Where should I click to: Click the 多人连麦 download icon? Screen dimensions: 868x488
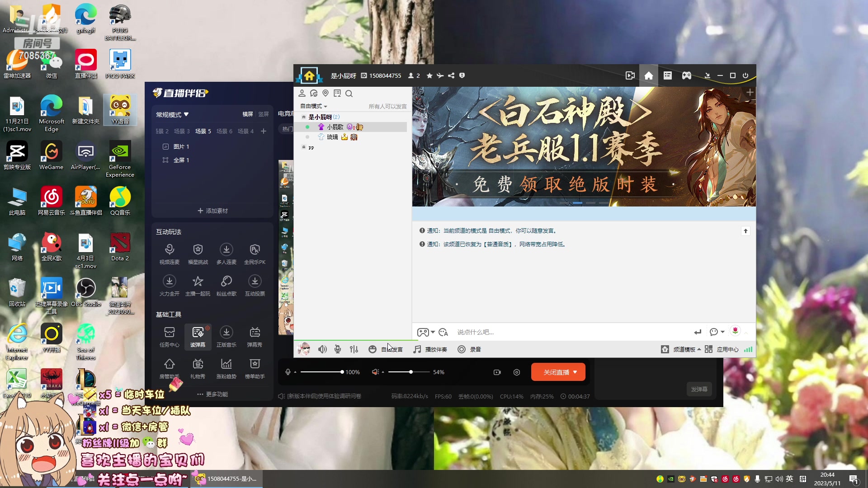226,250
